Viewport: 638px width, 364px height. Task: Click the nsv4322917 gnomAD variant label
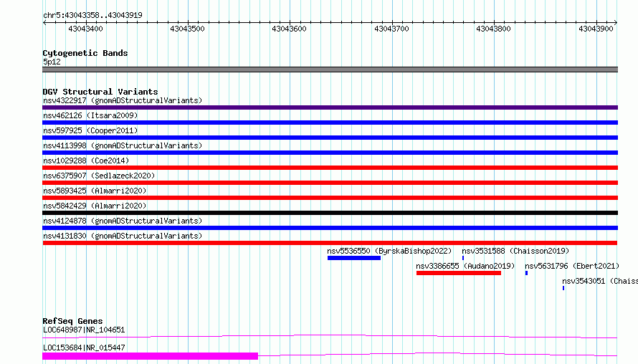(x=123, y=100)
